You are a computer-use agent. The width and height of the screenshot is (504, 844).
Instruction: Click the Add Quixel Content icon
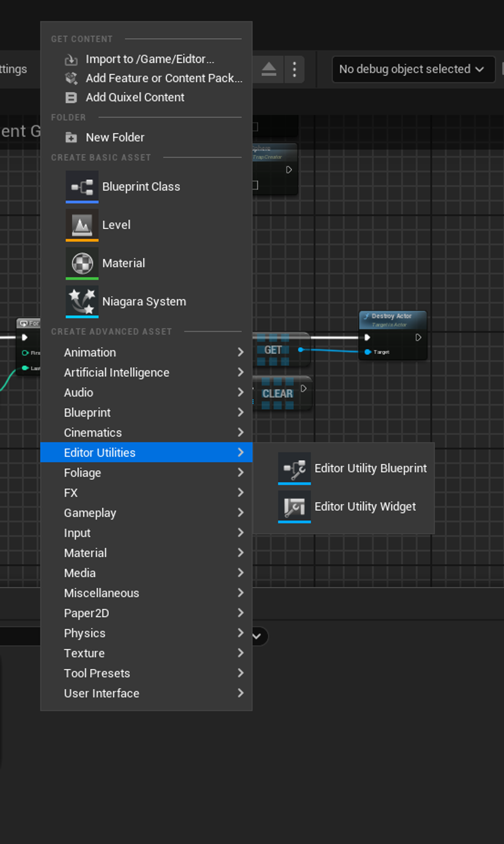(71, 98)
